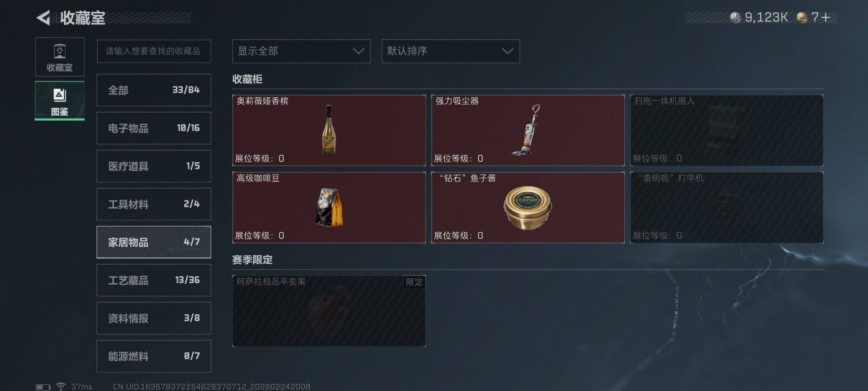Switch to the 全部 category tab
Image resolution: width=868 pixels, height=391 pixels.
(x=154, y=90)
